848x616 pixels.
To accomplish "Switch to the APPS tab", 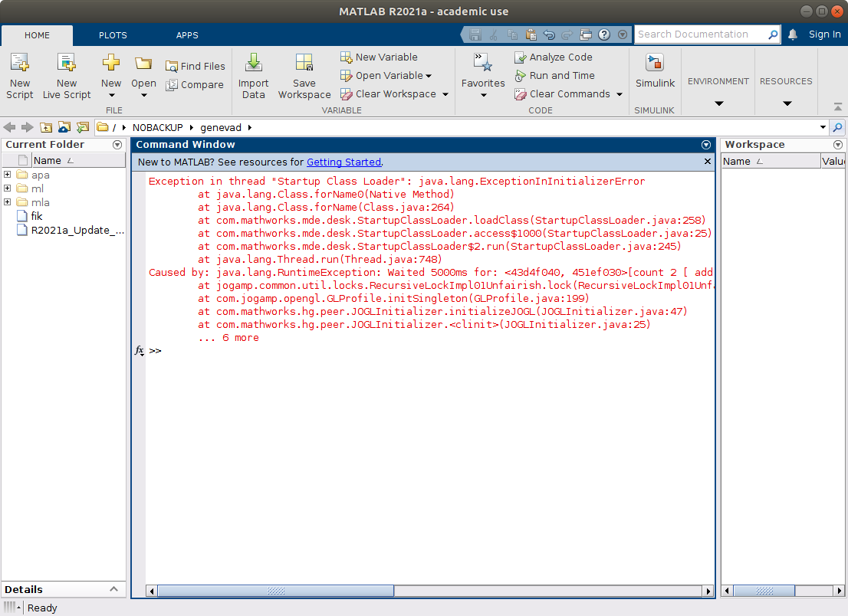I will click(x=187, y=35).
